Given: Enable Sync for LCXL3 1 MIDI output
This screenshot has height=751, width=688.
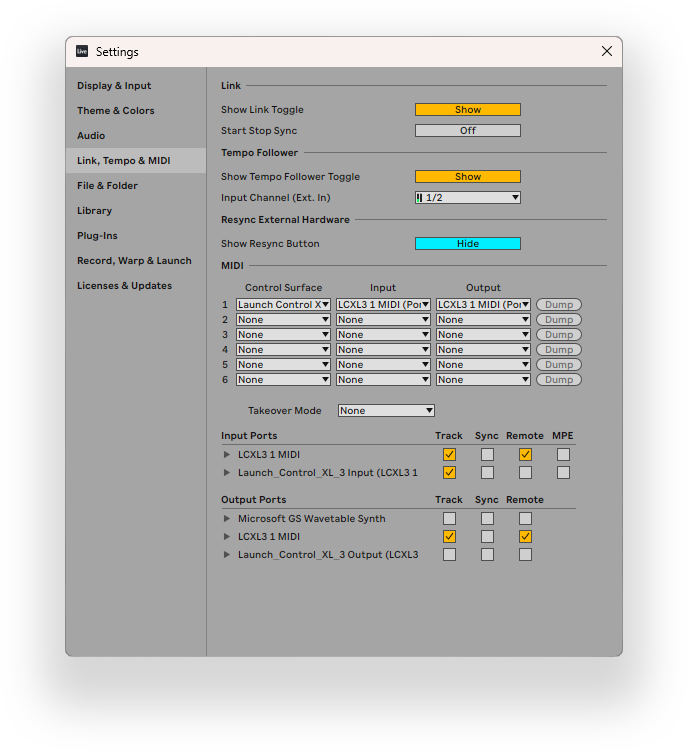Looking at the screenshot, I should [487, 537].
